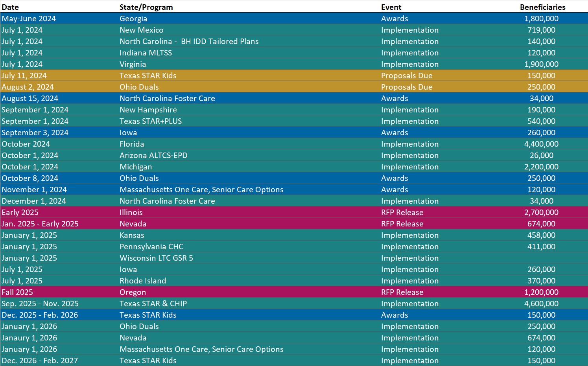This screenshot has height=366, width=588.
Task: Select the 'September 3, 2024' date cell
Action: point(35,132)
